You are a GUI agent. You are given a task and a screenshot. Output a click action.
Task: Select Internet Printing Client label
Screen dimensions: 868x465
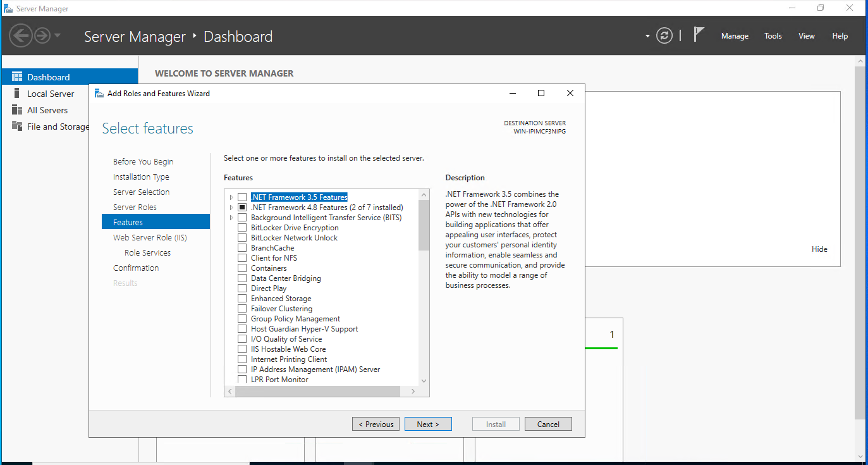click(x=289, y=359)
